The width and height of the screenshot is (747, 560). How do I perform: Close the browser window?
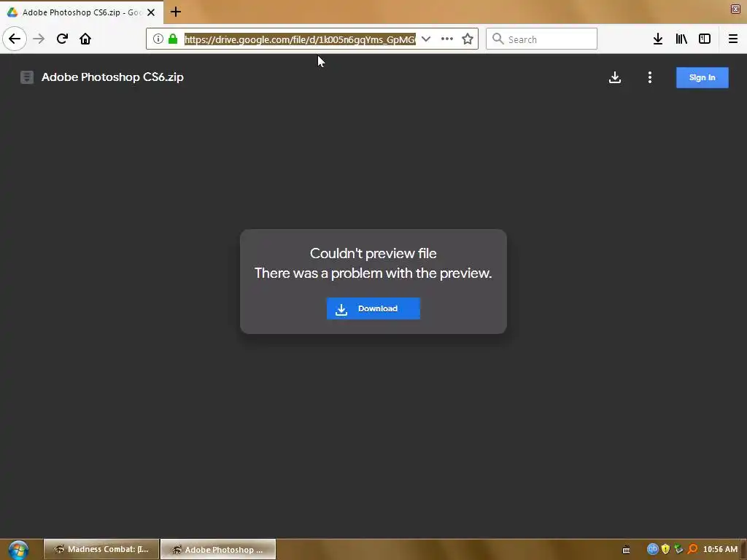(735, 9)
